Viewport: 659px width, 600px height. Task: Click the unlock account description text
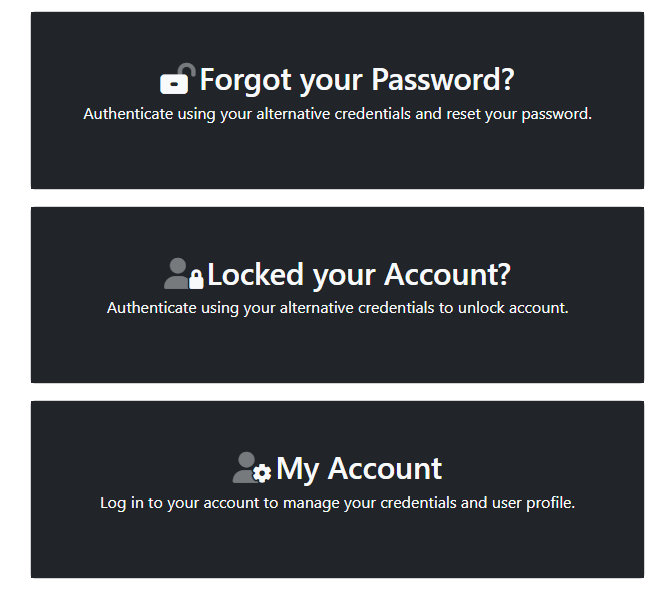pyautogui.click(x=337, y=308)
